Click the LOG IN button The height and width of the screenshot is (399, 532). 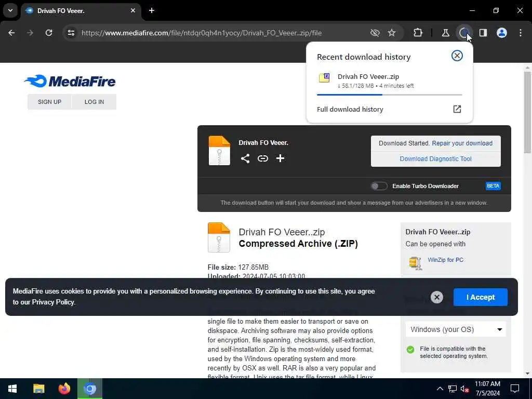pos(95,102)
